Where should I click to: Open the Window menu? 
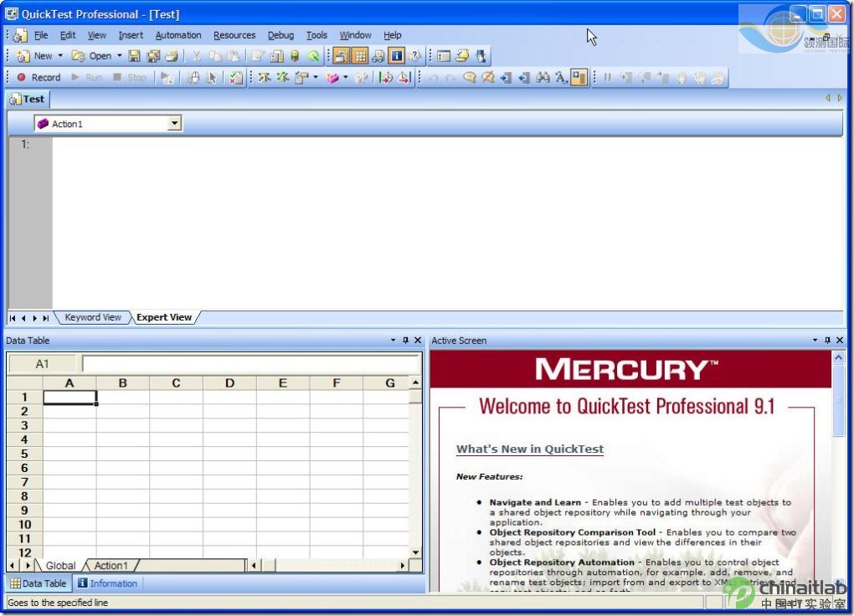coord(355,35)
